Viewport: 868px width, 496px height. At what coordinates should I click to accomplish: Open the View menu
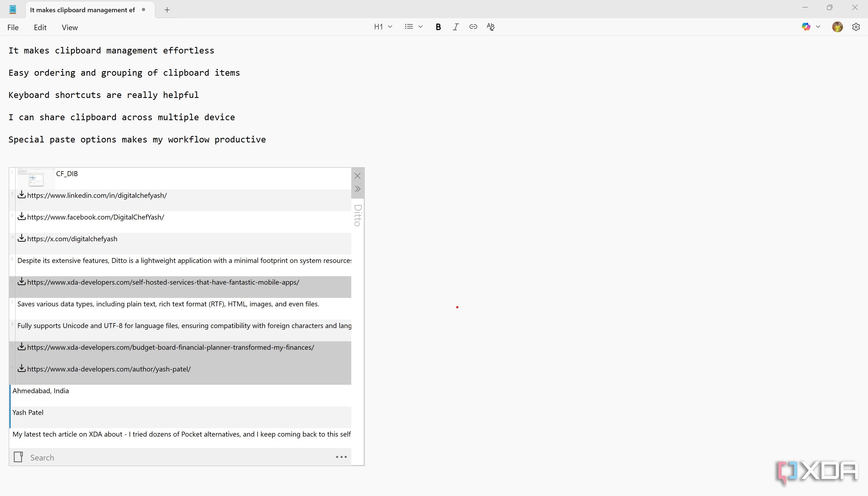pyautogui.click(x=70, y=28)
